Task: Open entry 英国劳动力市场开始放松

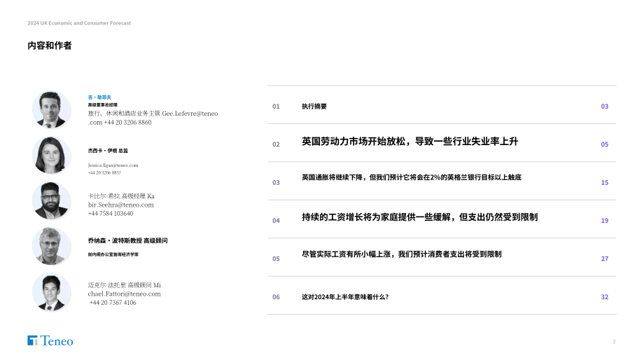Action: click(410, 142)
